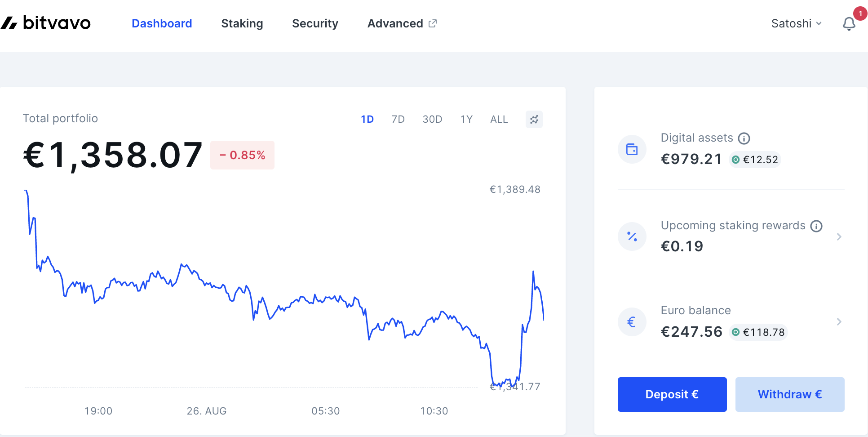Expand the Euro balance chevron
Image resolution: width=868 pixels, height=437 pixels.
pyautogui.click(x=839, y=322)
